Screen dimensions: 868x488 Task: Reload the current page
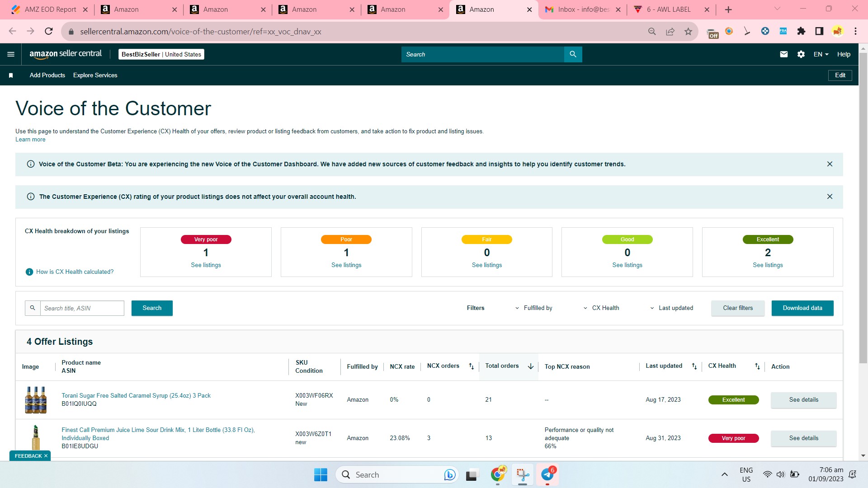[x=49, y=31]
